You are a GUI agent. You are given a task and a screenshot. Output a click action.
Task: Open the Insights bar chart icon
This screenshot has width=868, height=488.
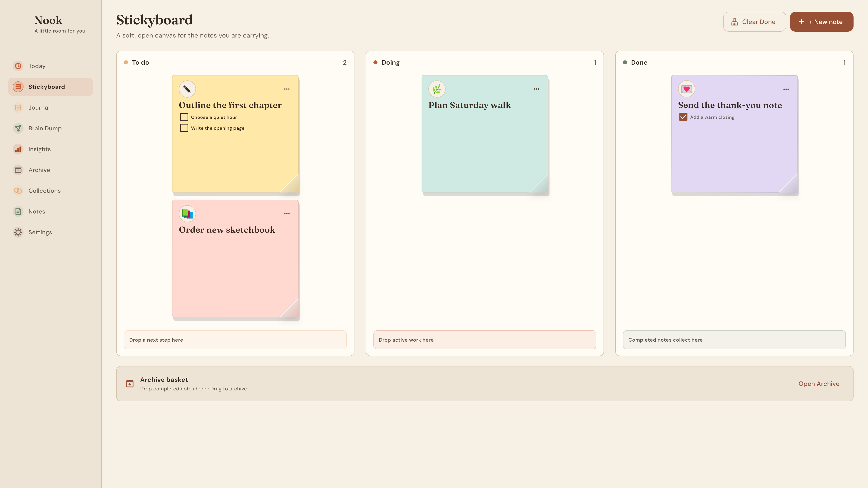click(x=18, y=149)
